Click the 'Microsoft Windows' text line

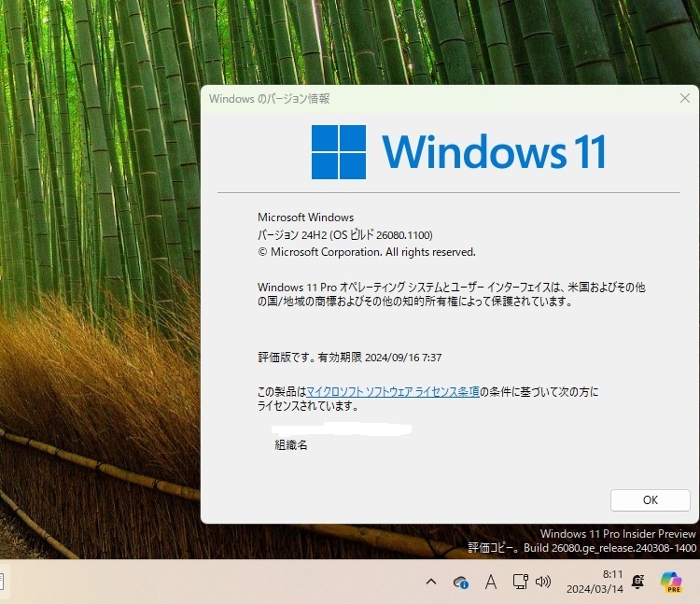[x=306, y=218]
